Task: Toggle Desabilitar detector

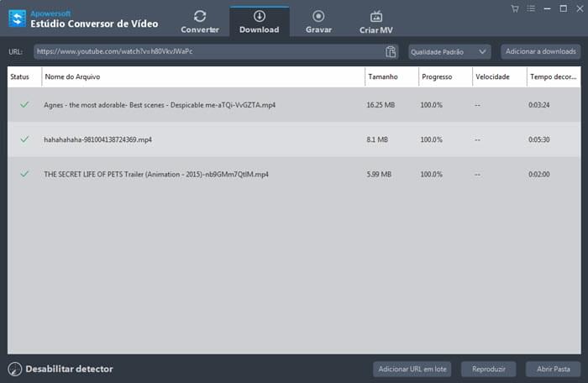Action: [69, 369]
